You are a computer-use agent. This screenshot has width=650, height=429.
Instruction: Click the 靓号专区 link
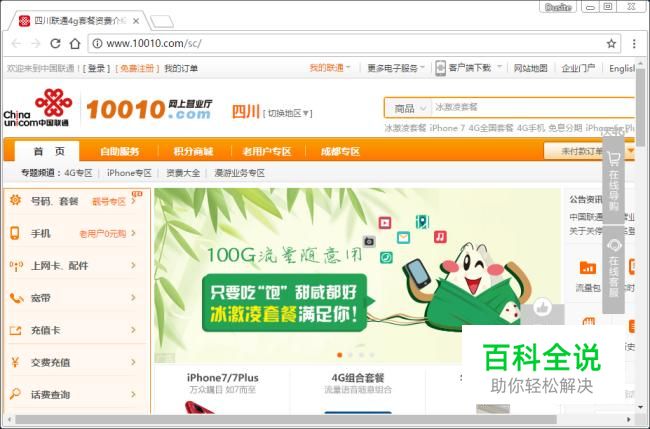tap(109, 201)
